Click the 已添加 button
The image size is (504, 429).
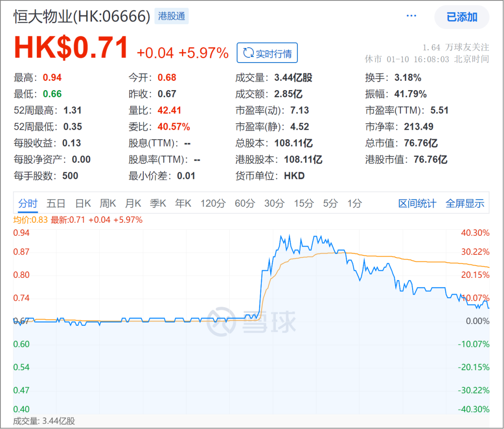point(462,17)
